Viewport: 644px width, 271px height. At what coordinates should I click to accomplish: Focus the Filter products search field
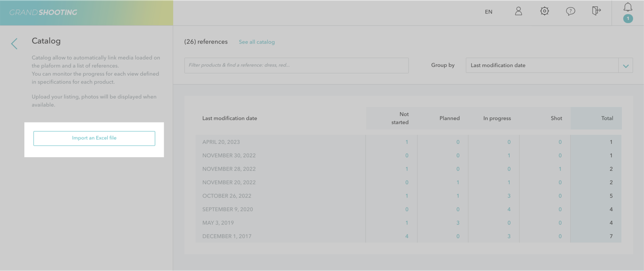(296, 65)
